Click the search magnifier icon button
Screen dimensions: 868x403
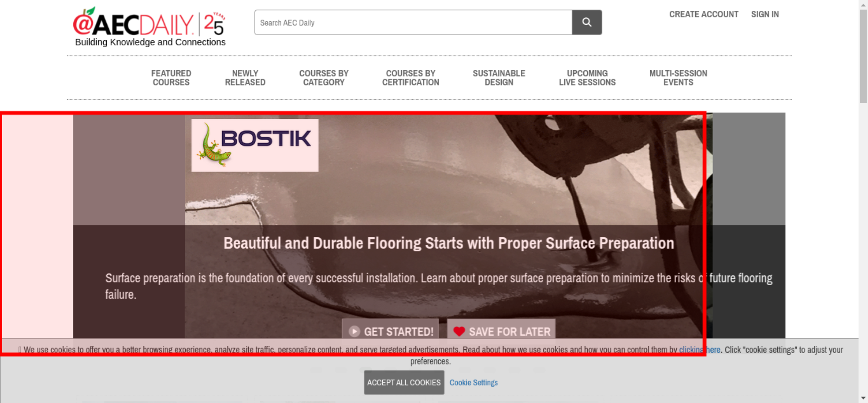(587, 22)
